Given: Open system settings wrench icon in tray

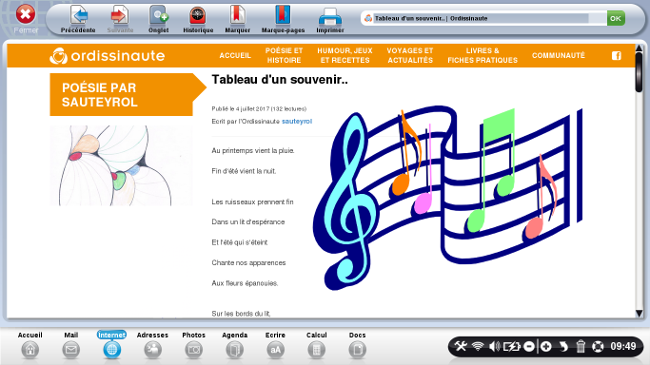Looking at the screenshot, I should (x=461, y=346).
